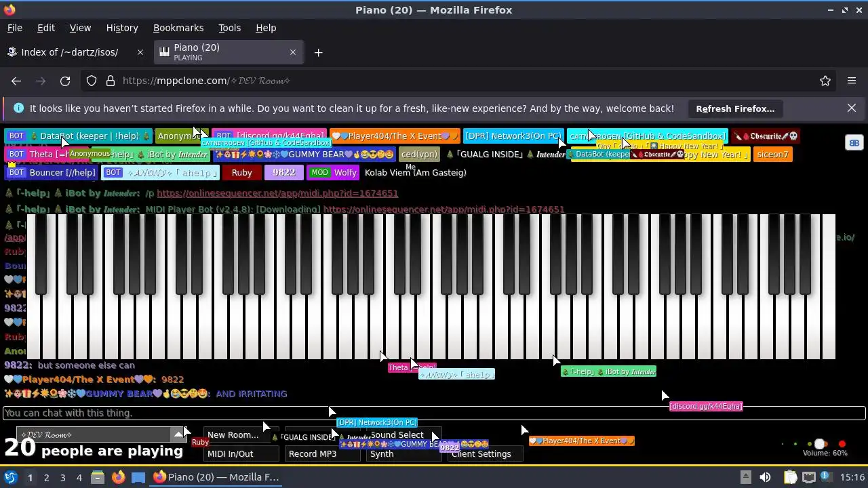The width and height of the screenshot is (868, 488).
Task: Open the MIDI In/Out settings
Action: 241,454
